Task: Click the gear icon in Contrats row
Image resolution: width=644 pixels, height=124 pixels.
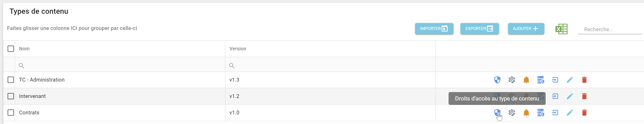Action: (x=511, y=113)
